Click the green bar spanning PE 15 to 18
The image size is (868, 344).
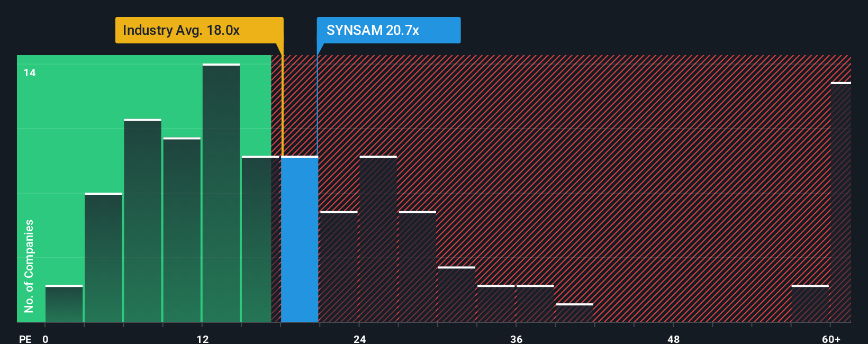(x=260, y=239)
